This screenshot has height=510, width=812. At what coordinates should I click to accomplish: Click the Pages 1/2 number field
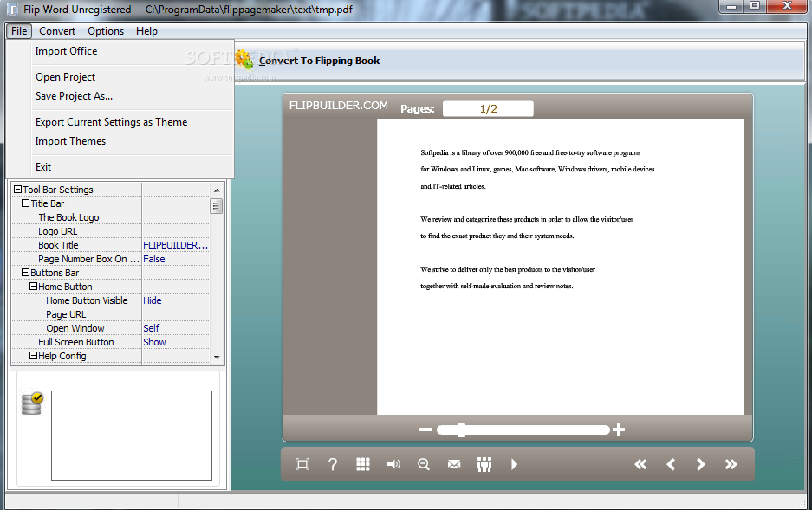pos(488,108)
